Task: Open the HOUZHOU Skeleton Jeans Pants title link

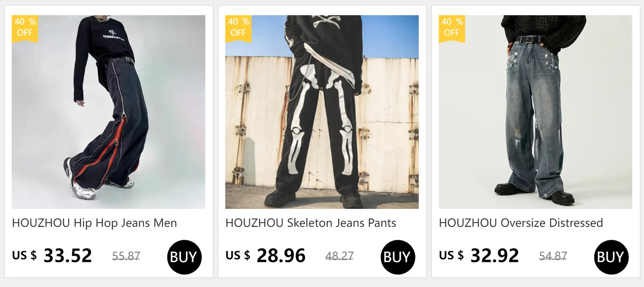Action: pyautogui.click(x=311, y=223)
